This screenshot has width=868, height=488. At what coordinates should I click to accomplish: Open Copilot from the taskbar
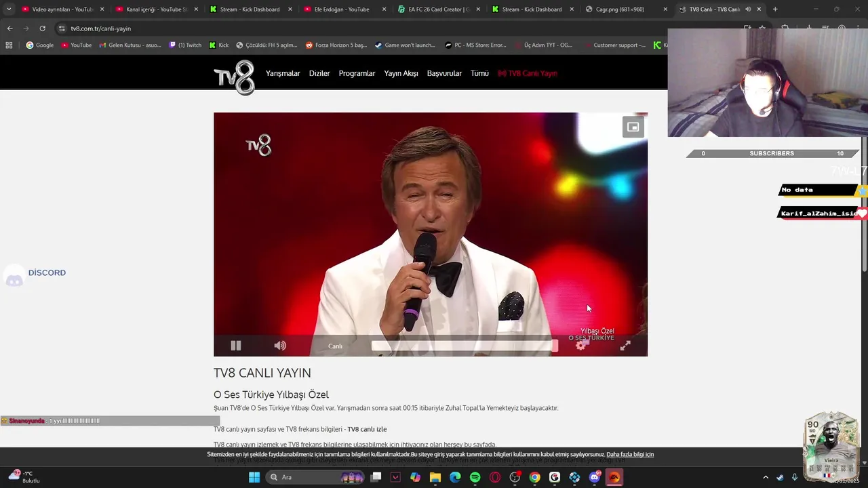(x=415, y=477)
